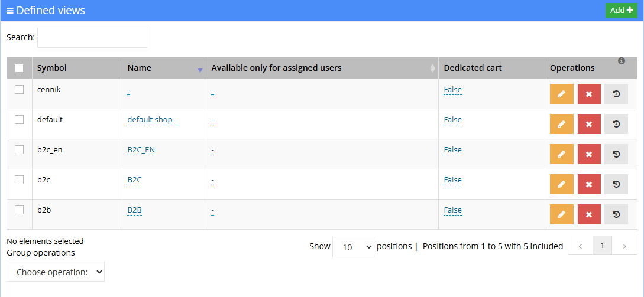Toggle the Defined views hamburger menu icon
Screen dimensions: 644x297
click(10, 11)
